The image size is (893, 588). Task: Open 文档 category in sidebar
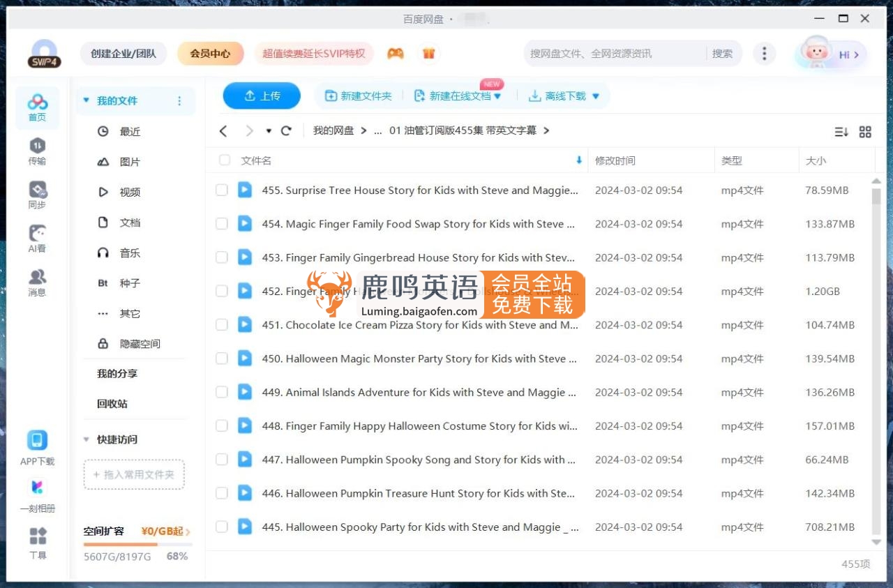pos(130,223)
